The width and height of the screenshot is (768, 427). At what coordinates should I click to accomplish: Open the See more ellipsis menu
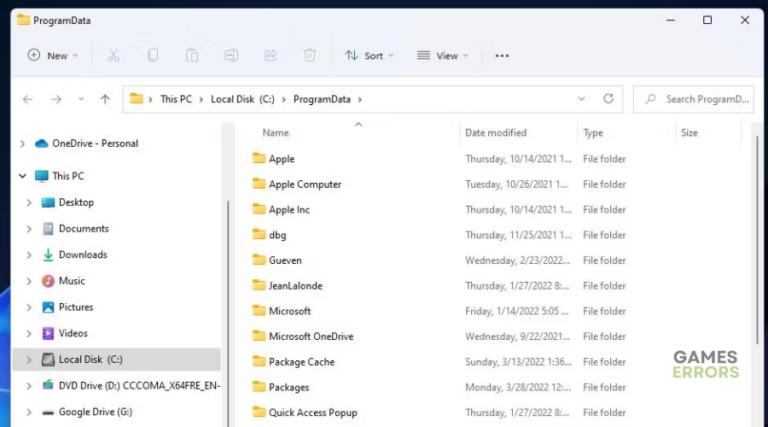click(x=502, y=56)
